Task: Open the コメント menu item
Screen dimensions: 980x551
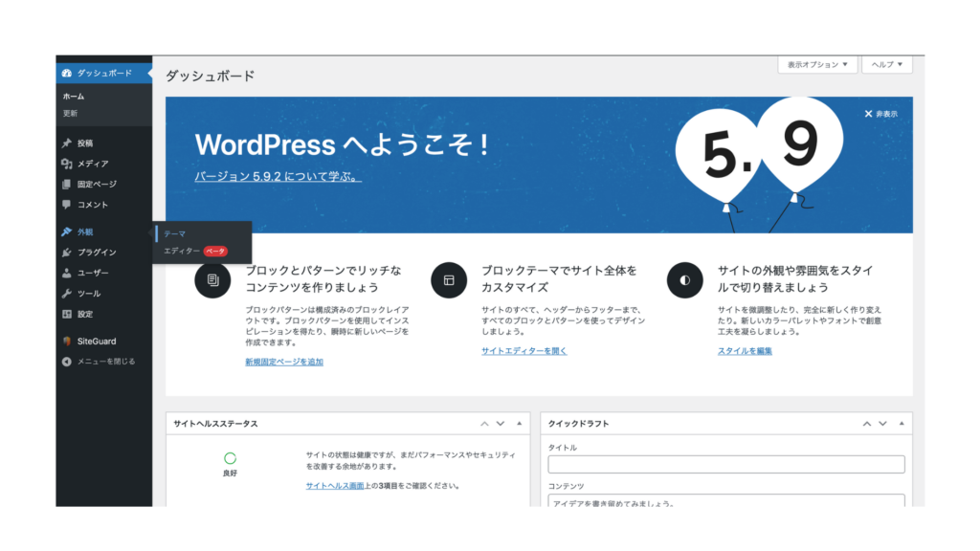Action: click(93, 205)
